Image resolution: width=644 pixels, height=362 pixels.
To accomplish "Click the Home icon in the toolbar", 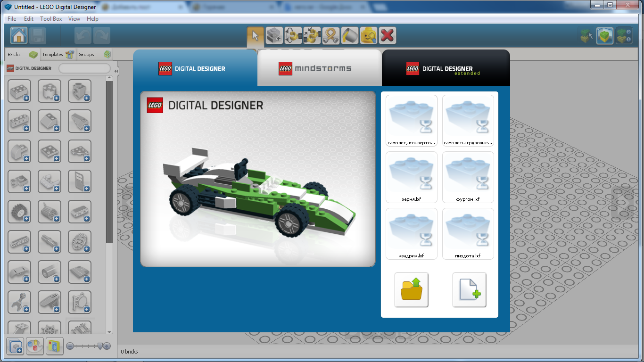I will click(x=19, y=35).
